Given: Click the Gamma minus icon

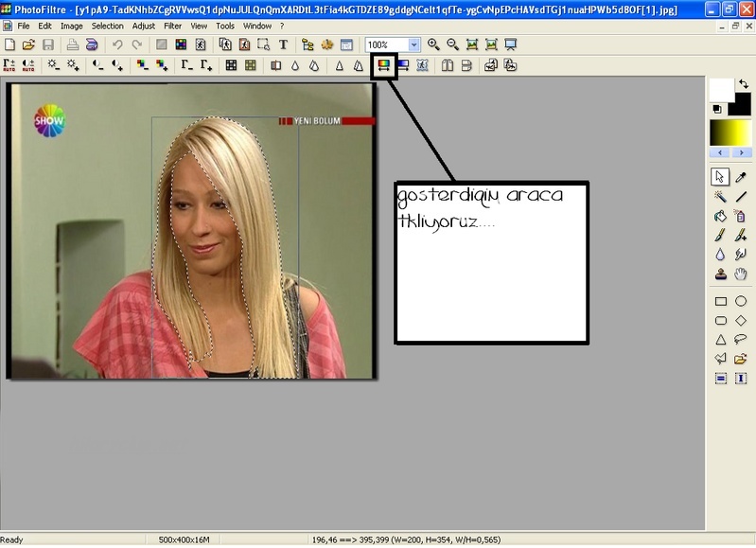Looking at the screenshot, I should (x=186, y=65).
